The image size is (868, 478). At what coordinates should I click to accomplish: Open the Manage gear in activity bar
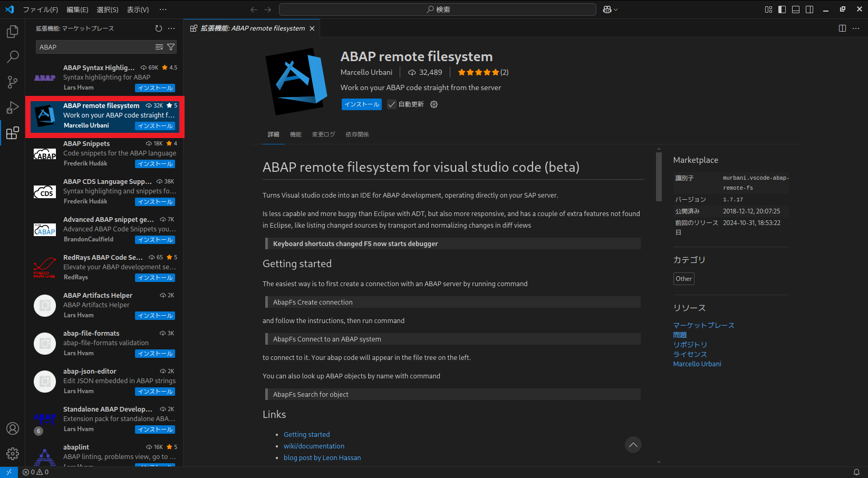click(x=12, y=453)
